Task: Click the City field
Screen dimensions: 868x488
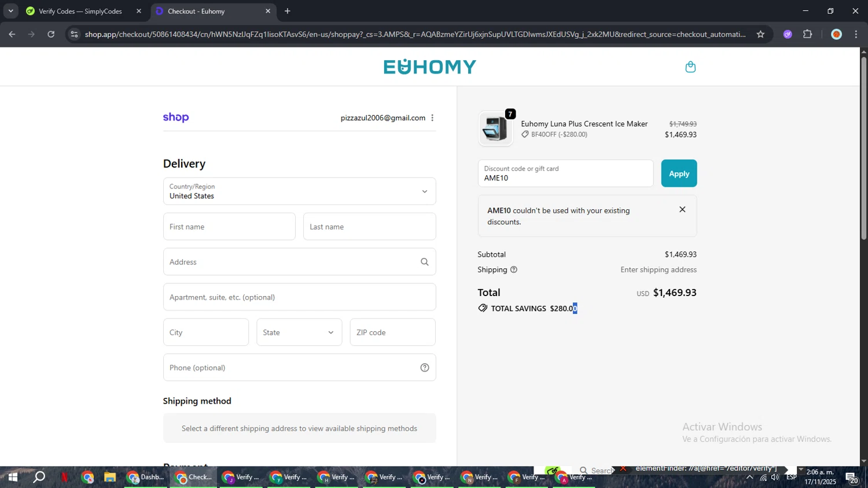Action: coord(206,332)
